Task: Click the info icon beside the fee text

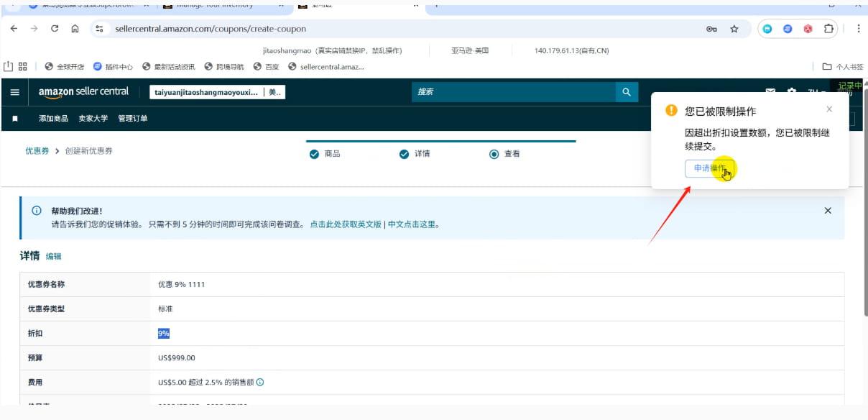Action: click(x=260, y=383)
